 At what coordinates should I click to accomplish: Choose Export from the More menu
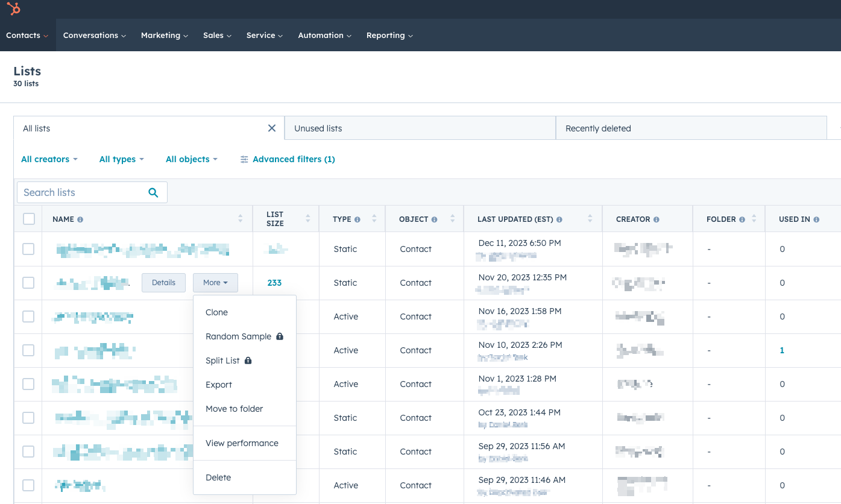[219, 385]
